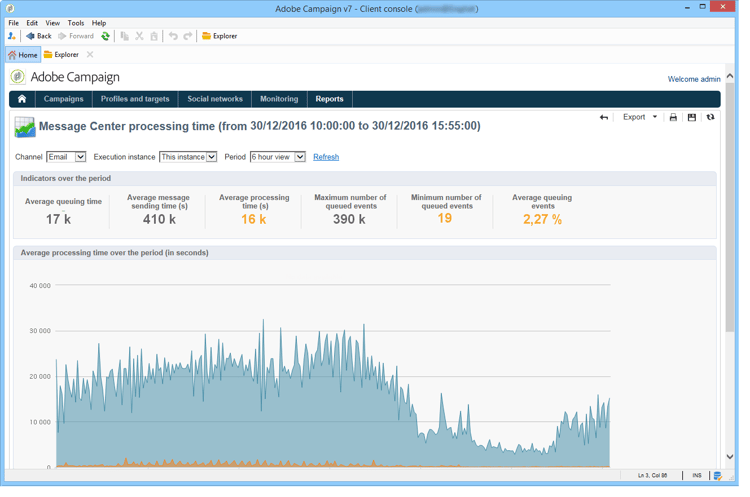Click the Average message sending time value 410 k
Image resolution: width=750 pixels, height=497 pixels.
point(159,220)
